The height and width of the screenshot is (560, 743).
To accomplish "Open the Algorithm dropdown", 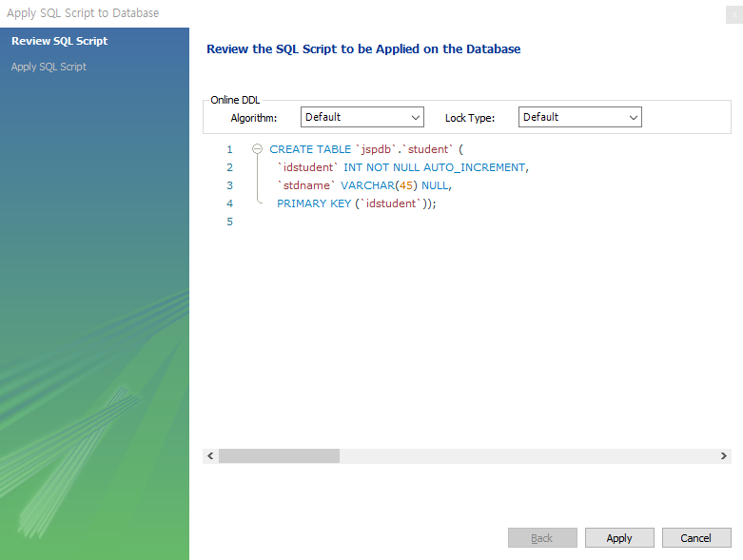I will pyautogui.click(x=362, y=117).
